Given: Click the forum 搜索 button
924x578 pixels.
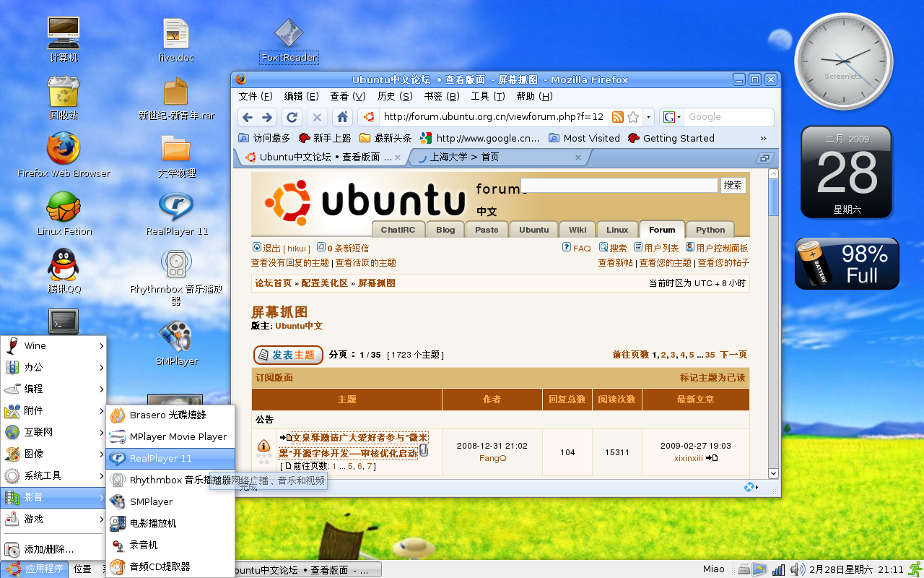Looking at the screenshot, I should point(733,185).
